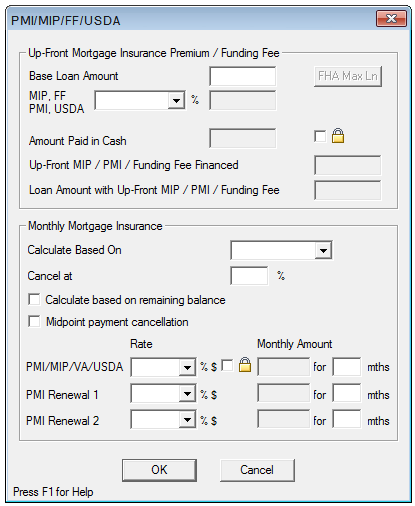Click the PMI/MIP/VA/USDA months field
Viewport: 415px width, 506px height.
[x=347, y=367]
